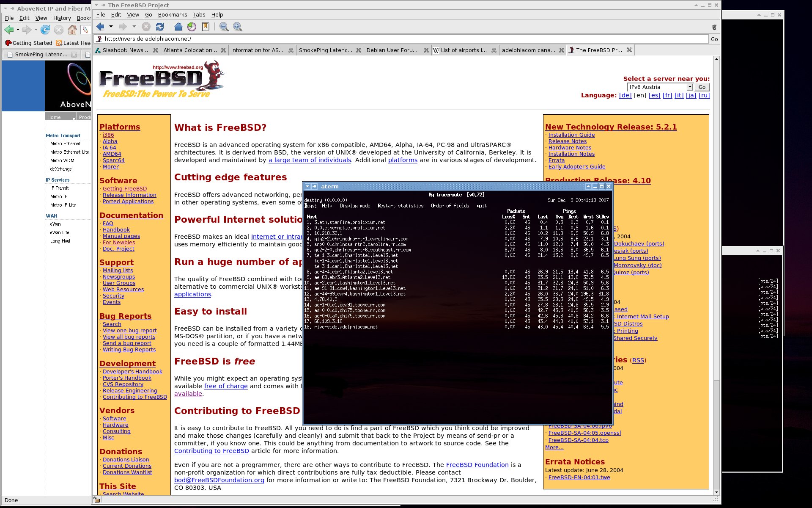Click the blue Back arrow in FreeBSD browser
812x508 pixels.
coord(100,27)
